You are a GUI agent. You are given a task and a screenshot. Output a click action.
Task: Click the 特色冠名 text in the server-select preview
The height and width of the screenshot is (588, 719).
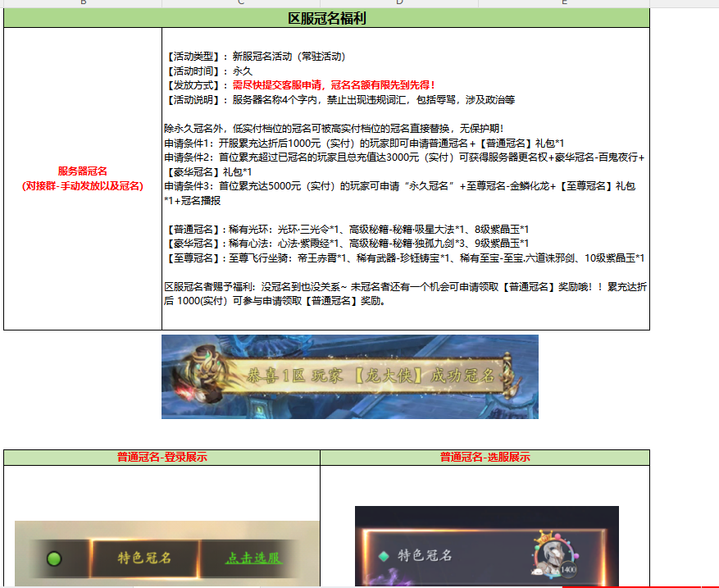coord(425,556)
